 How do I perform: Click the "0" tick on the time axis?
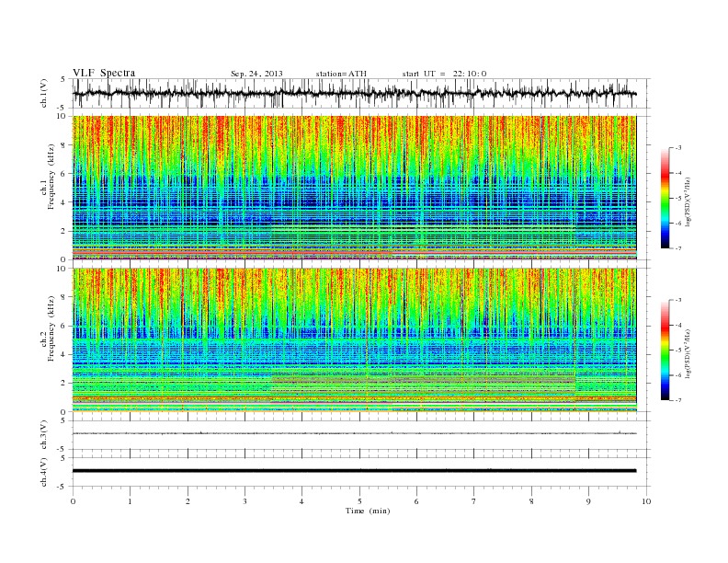coord(73,501)
